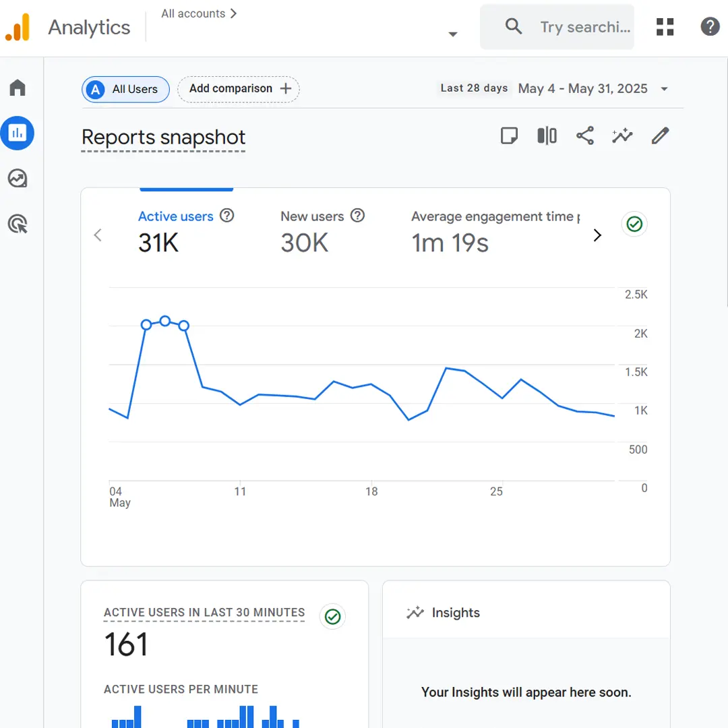Click the All Users 'A' badge

coord(96,89)
